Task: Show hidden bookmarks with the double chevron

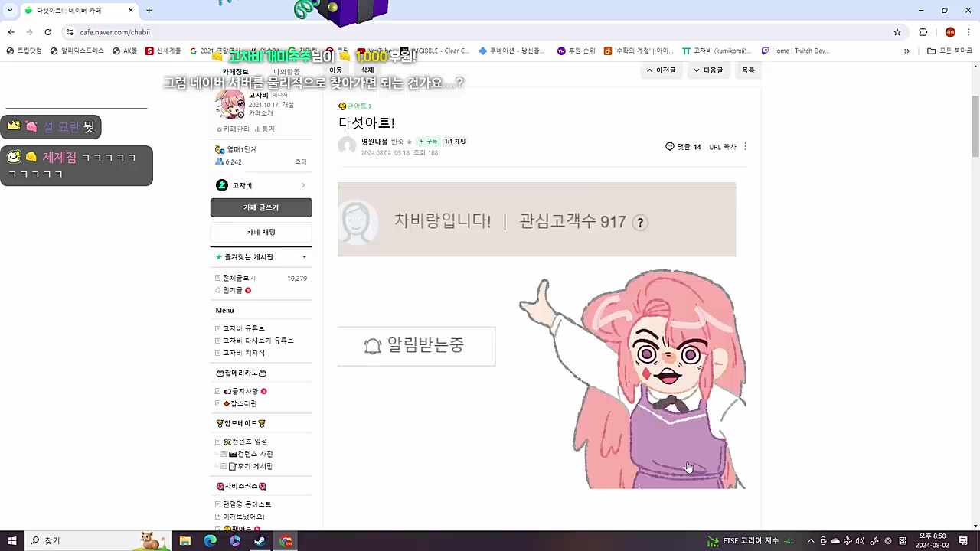Action: [907, 51]
